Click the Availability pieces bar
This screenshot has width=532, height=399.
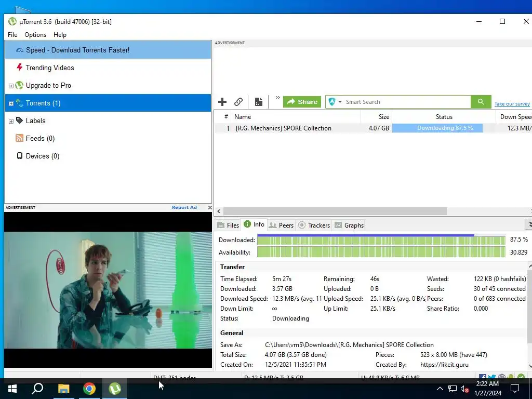381,252
